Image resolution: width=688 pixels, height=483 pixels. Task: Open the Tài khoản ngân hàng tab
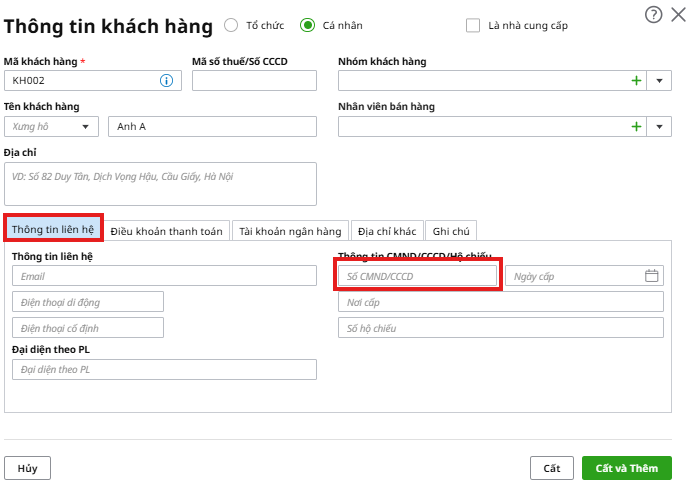click(290, 230)
